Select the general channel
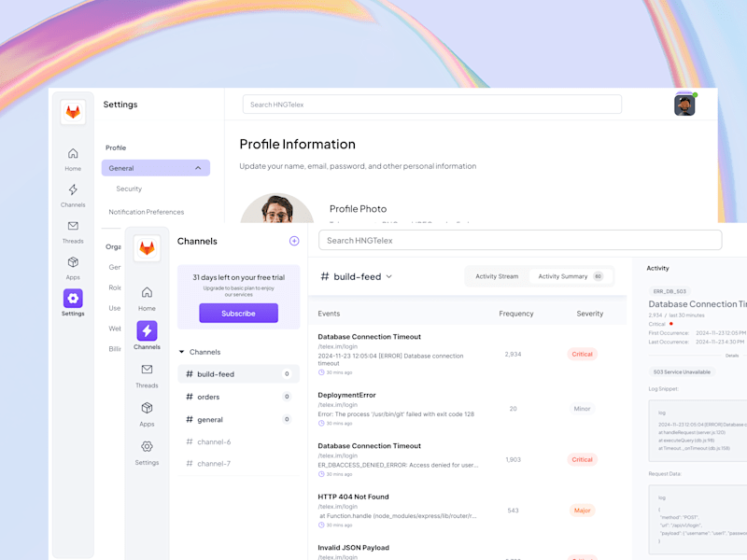 coord(239,419)
